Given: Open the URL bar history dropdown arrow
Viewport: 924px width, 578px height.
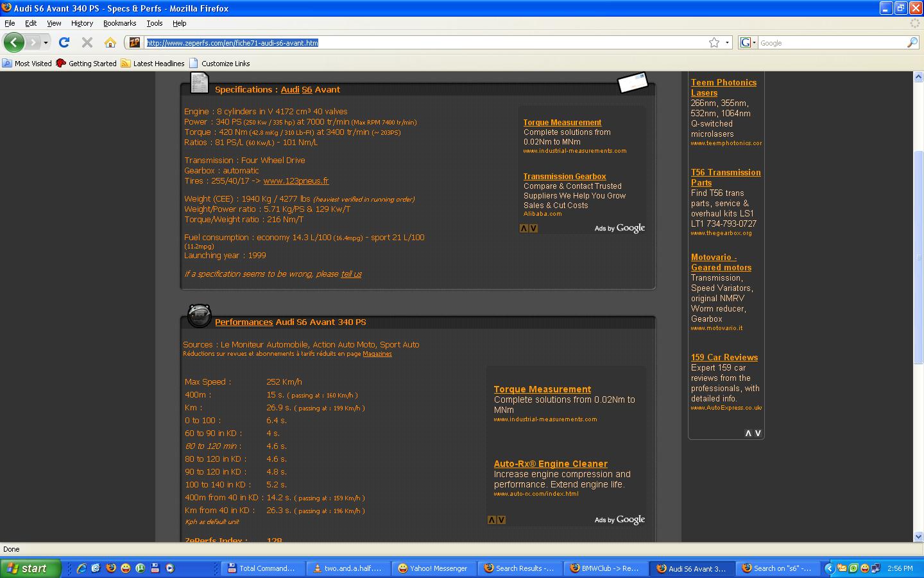Looking at the screenshot, I should click(727, 42).
